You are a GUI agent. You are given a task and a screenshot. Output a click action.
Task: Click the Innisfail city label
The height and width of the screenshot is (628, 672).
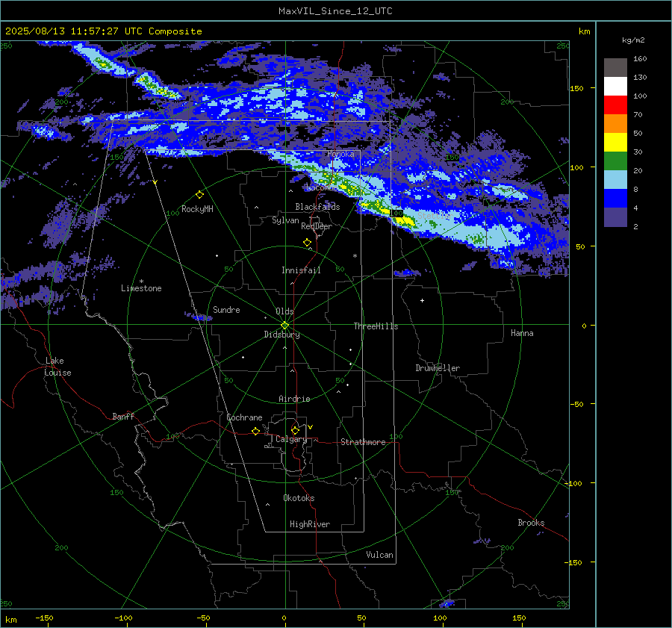pyautogui.click(x=301, y=270)
